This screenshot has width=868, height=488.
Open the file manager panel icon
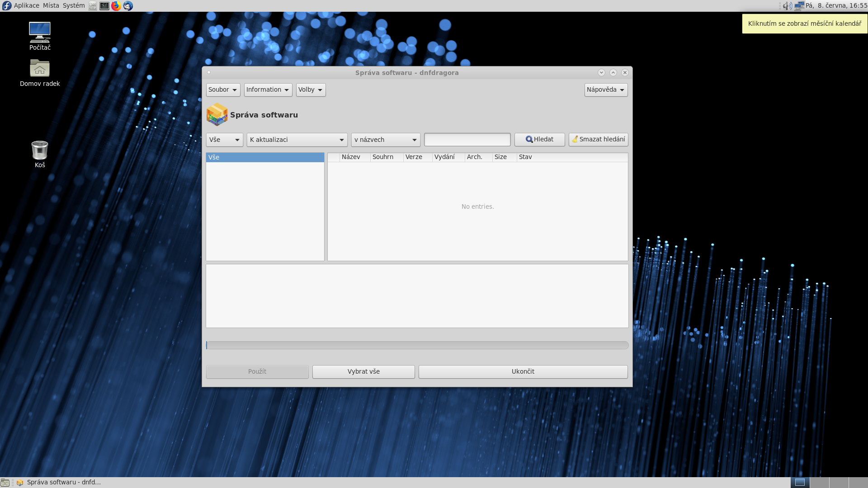click(93, 6)
